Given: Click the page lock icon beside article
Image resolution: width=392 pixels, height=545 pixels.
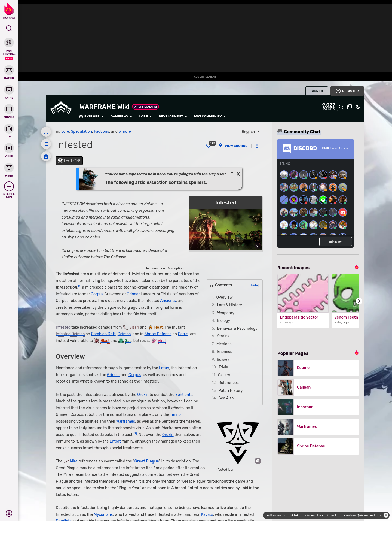Looking at the screenshot, I should pyautogui.click(x=46, y=156).
